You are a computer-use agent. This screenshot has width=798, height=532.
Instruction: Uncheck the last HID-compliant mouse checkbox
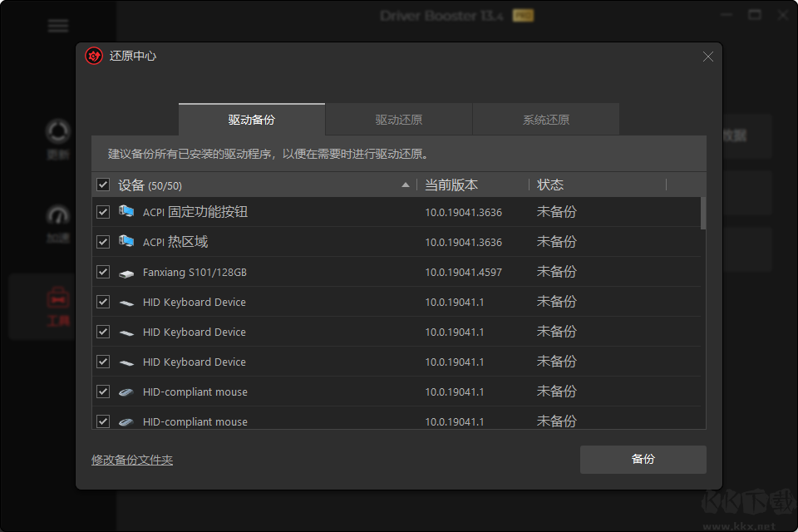[103, 421]
